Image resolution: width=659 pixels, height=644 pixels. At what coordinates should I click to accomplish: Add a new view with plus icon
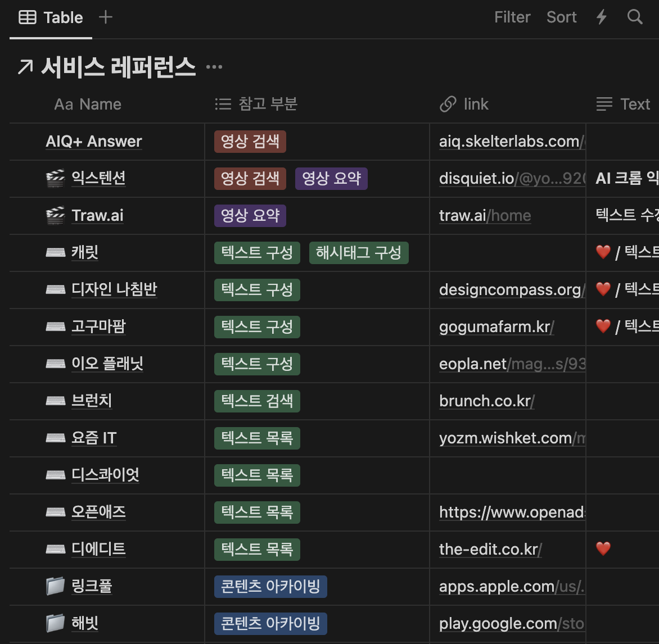tap(106, 17)
